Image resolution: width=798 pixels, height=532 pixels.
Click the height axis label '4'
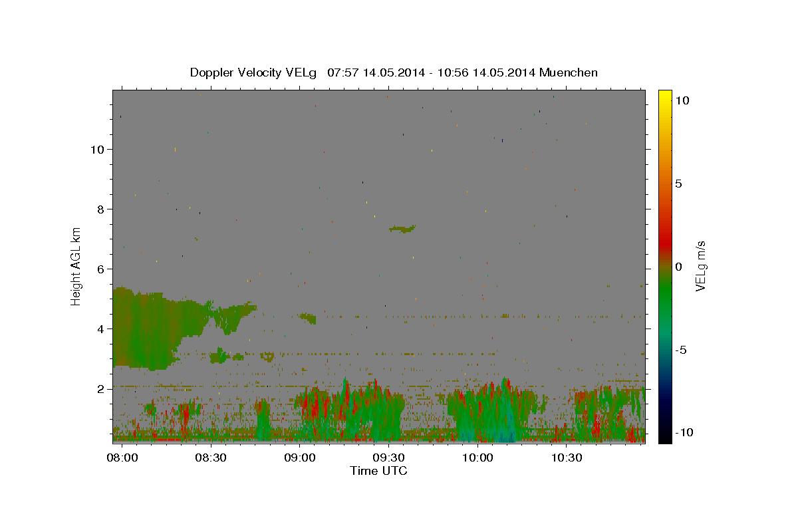pos(100,329)
